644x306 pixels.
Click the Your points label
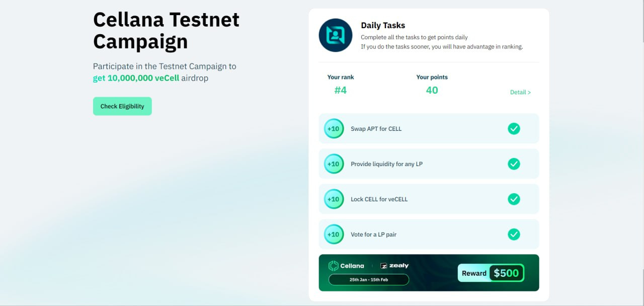pos(432,77)
